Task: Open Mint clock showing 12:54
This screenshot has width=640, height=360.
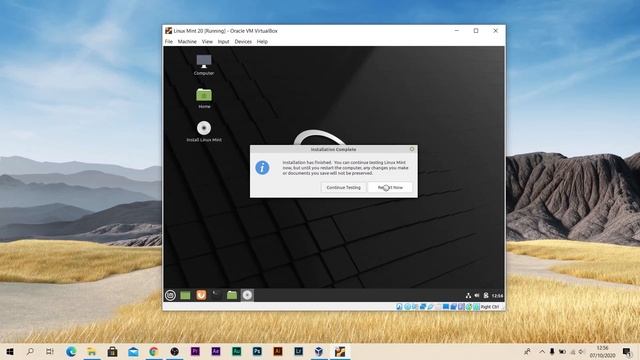Action: pos(497,296)
